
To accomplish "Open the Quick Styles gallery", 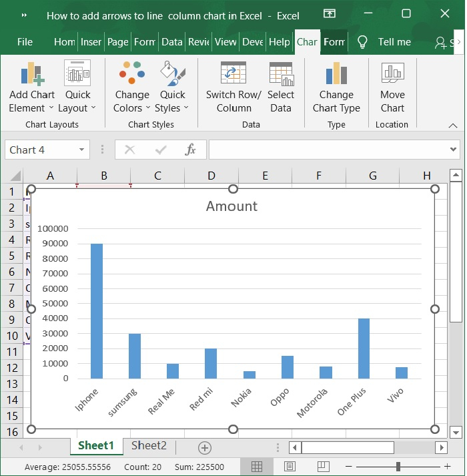I will coord(172,87).
